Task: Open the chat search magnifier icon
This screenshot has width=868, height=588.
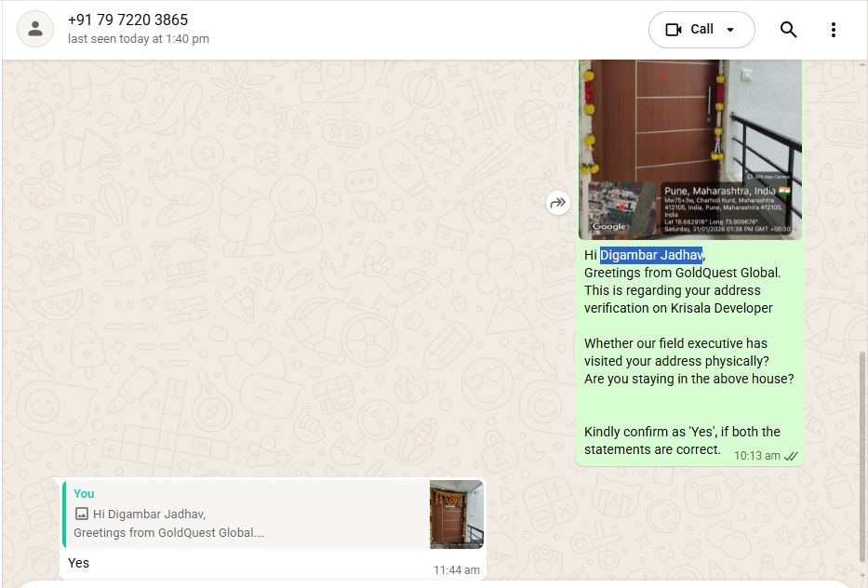Action: [x=788, y=30]
